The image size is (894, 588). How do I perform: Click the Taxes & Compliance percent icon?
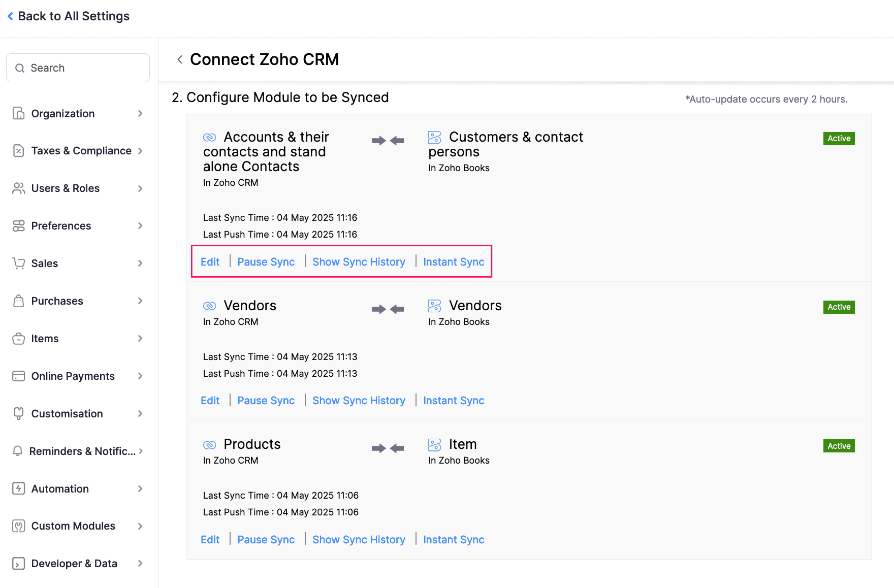(19, 151)
